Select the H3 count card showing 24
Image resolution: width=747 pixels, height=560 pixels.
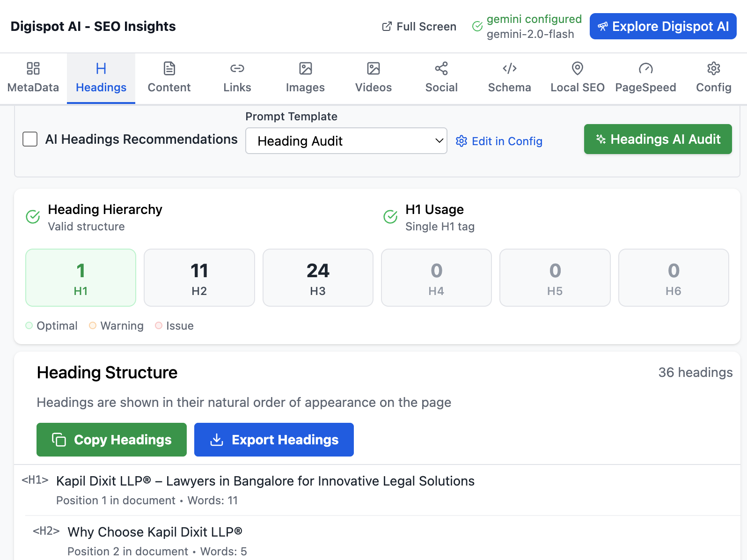point(318,278)
